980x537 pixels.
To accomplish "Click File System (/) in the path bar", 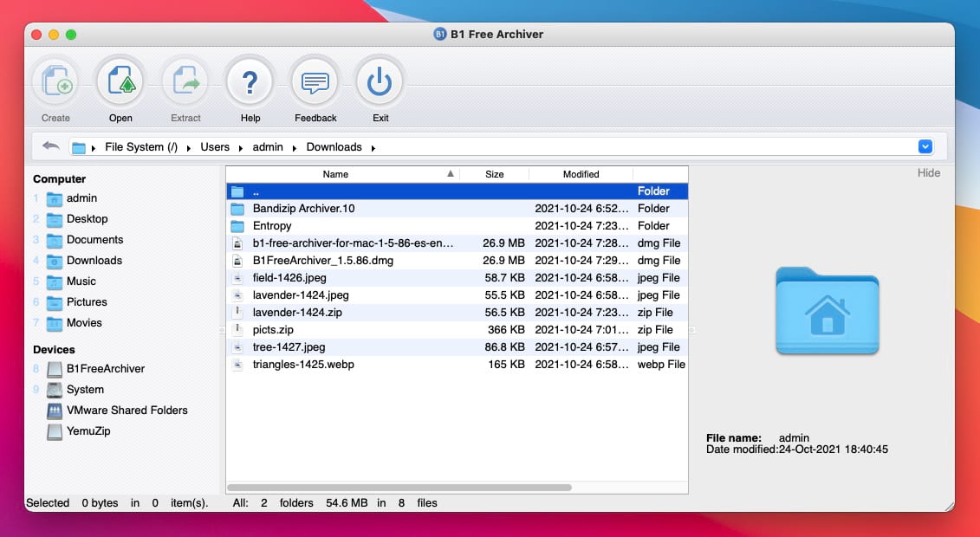I will coord(141,146).
